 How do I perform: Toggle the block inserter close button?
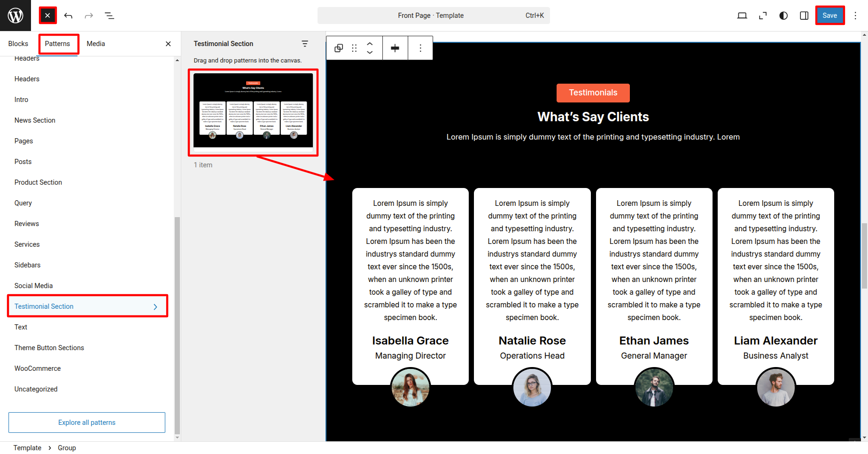coord(47,16)
